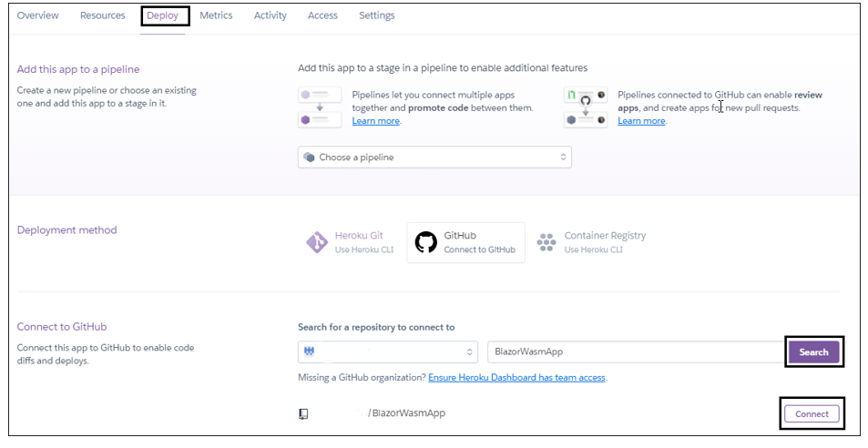
Task: Click the GitHub account avatar icon
Action: tap(309, 351)
